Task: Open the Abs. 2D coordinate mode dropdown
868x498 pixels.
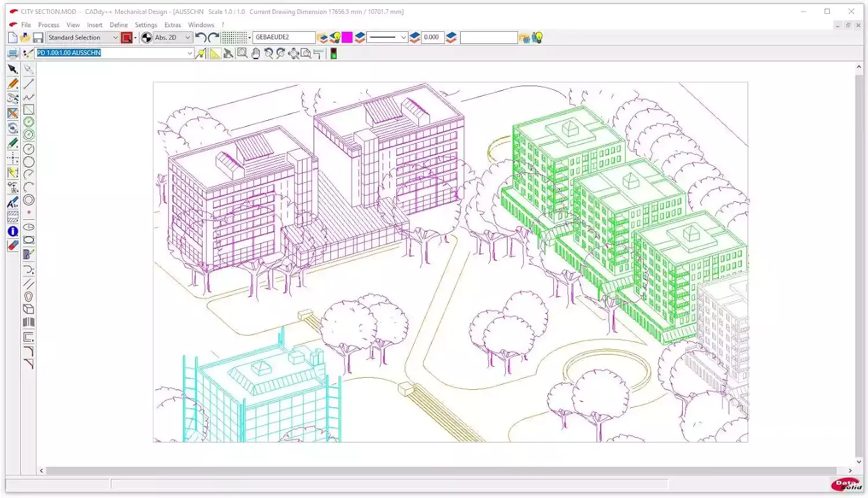Action: tap(187, 37)
